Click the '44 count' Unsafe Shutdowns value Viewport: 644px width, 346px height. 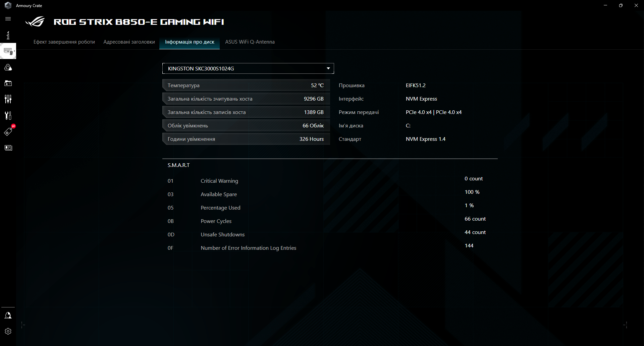[475, 232]
